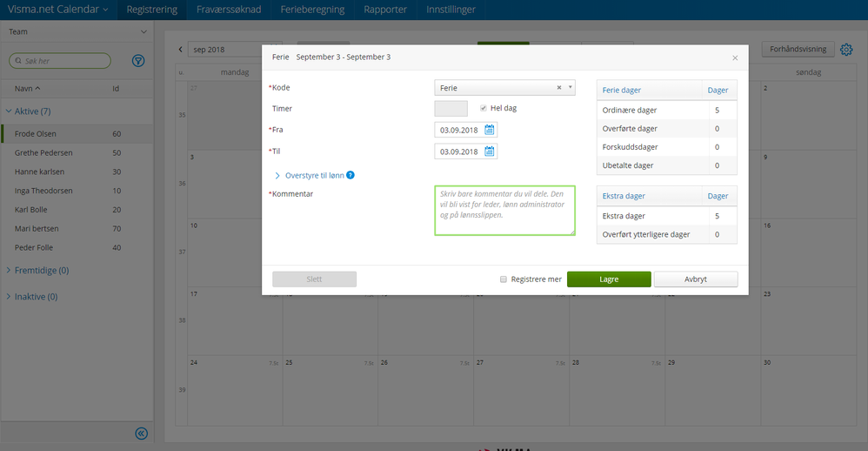The width and height of the screenshot is (868, 451).
Task: Click the Avbryt button
Action: click(695, 279)
